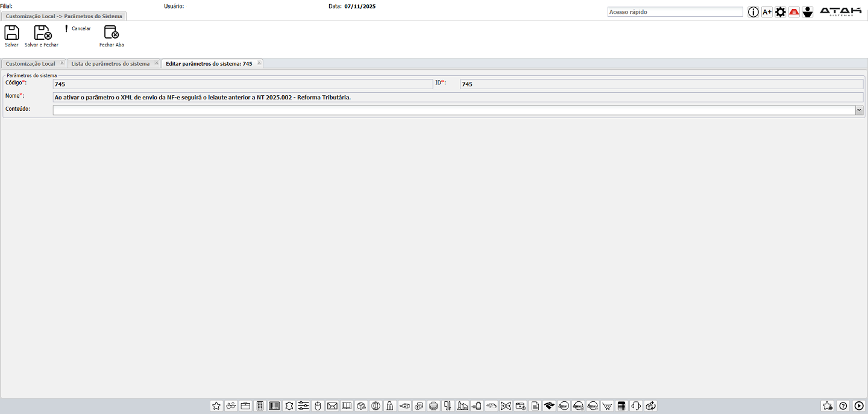Add a favorite with the star-plus icon
Viewport: 868px width, 414px height.
pos(828,406)
